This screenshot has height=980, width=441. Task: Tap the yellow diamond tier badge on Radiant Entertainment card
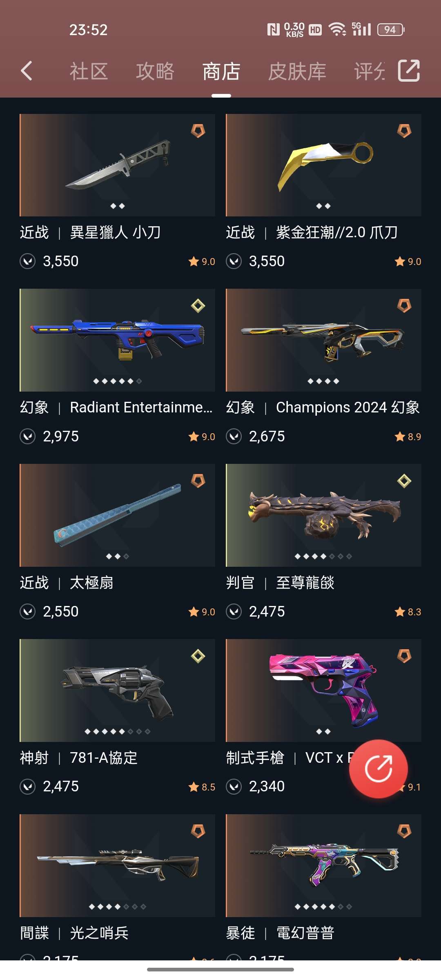click(x=198, y=306)
